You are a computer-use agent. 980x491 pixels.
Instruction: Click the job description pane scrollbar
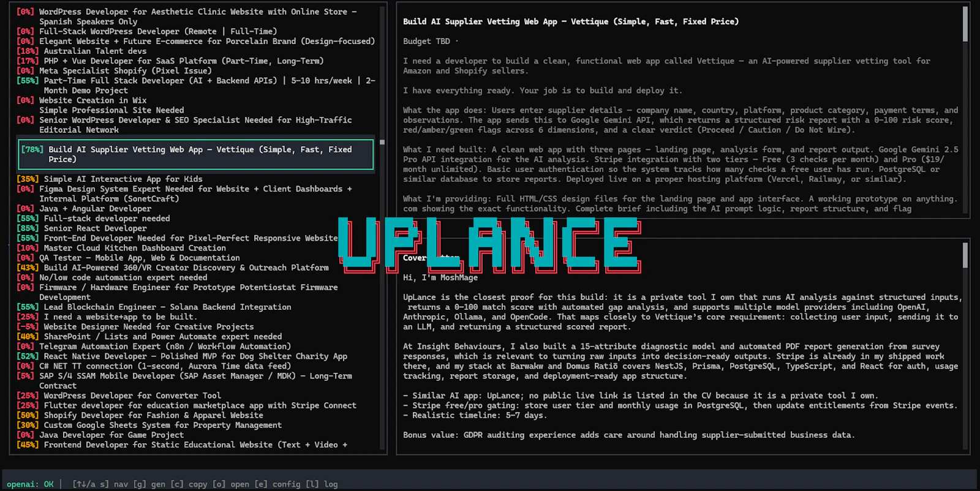pyautogui.click(x=965, y=24)
